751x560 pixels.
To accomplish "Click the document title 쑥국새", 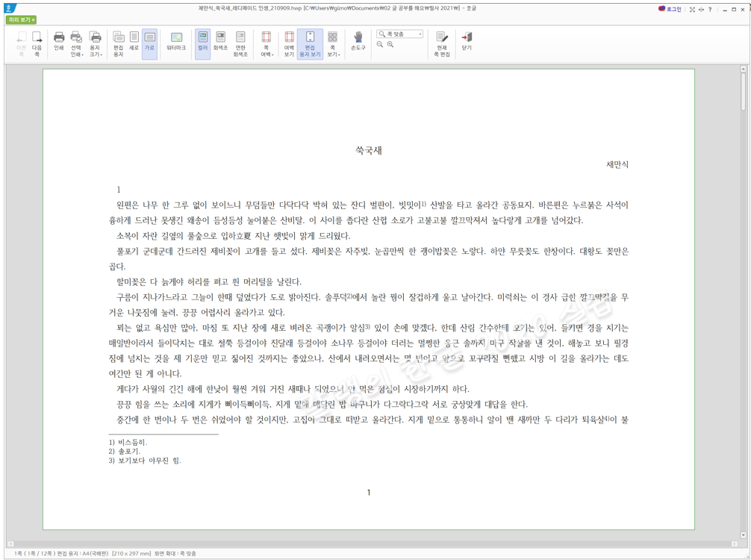I will point(368,150).
